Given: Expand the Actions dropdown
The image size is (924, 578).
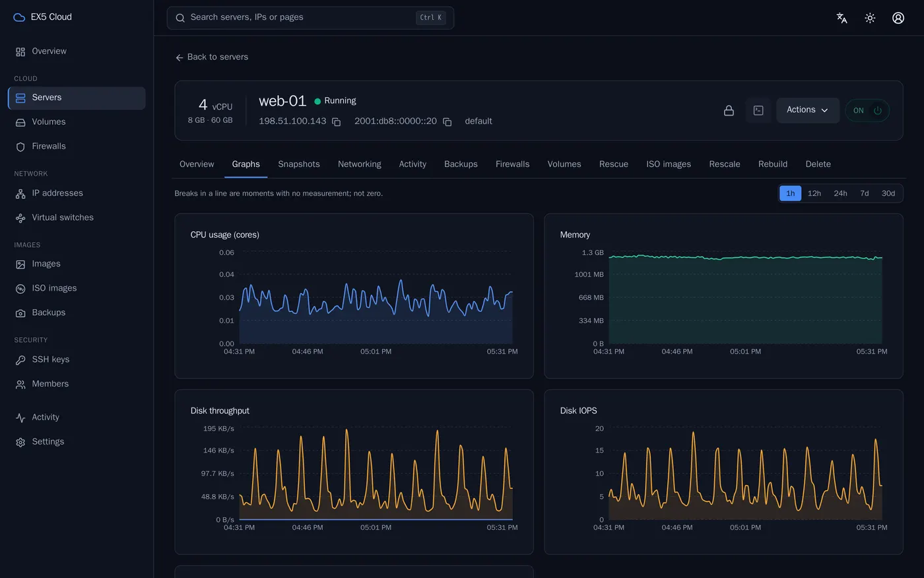Looking at the screenshot, I should [x=808, y=110].
